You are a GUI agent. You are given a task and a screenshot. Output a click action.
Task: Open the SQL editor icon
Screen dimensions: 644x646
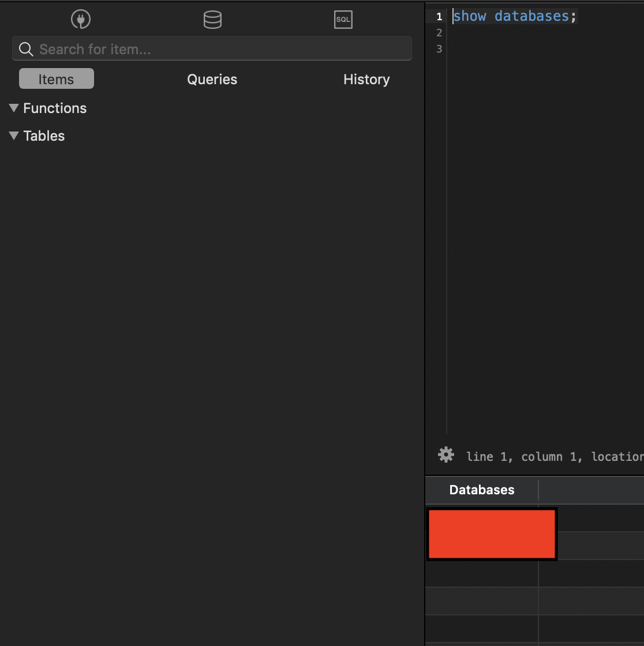tap(343, 20)
